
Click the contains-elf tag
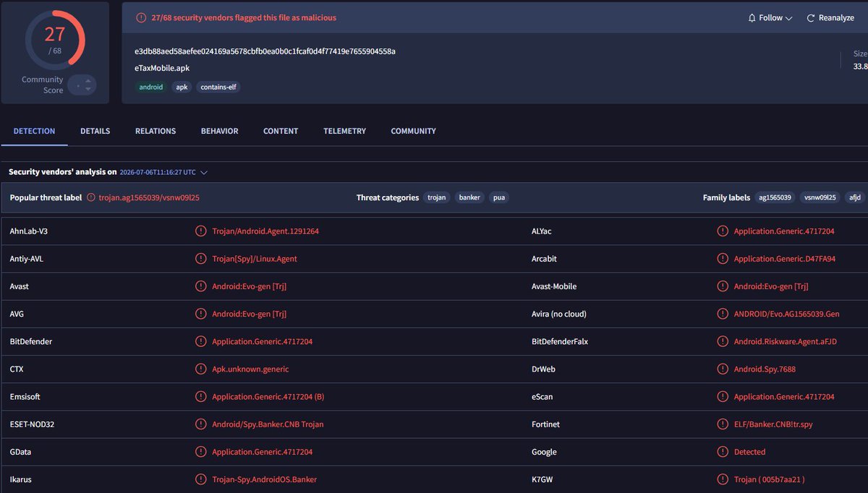pos(218,87)
